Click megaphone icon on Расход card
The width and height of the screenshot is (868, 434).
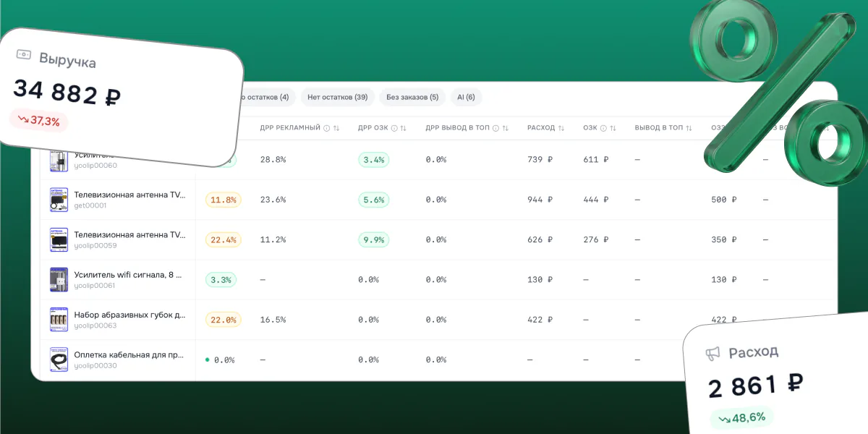click(x=713, y=354)
